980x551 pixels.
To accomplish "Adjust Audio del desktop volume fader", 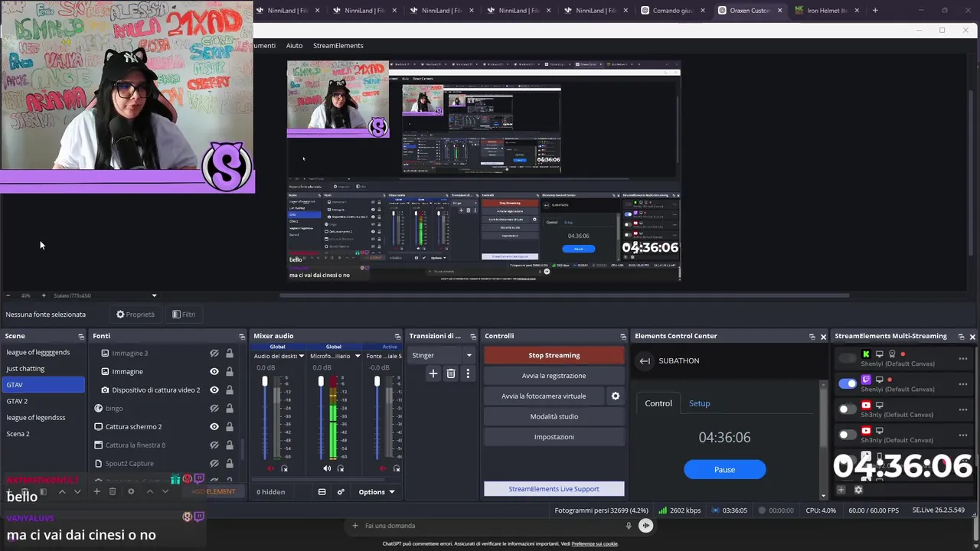I will [265, 381].
